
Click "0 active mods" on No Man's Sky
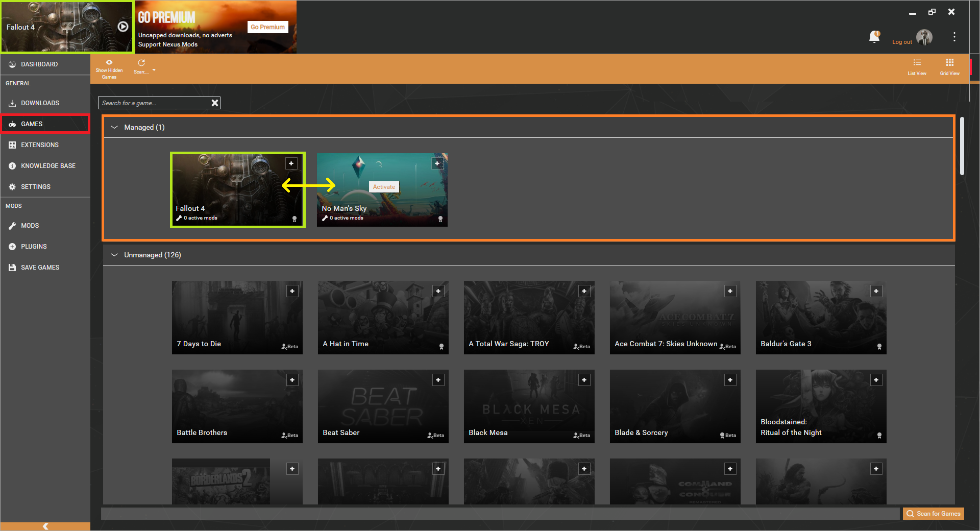click(x=347, y=218)
